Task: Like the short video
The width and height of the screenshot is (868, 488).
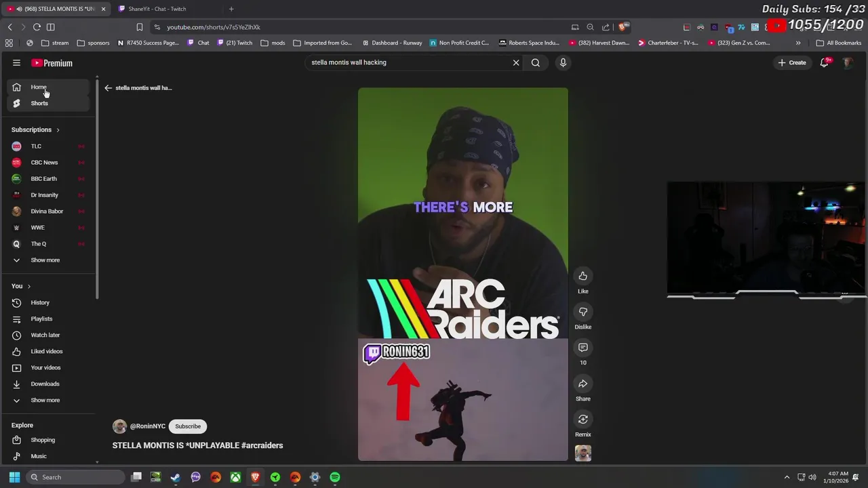Action: tap(583, 276)
